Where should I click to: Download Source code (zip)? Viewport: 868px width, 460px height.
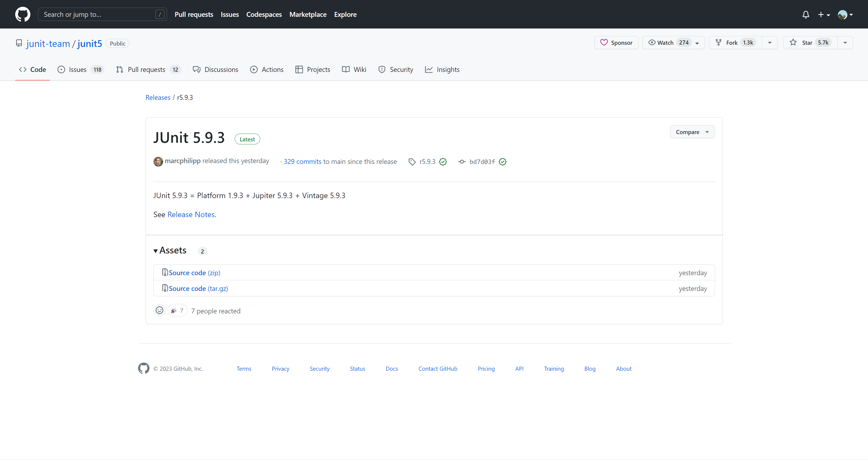(194, 272)
